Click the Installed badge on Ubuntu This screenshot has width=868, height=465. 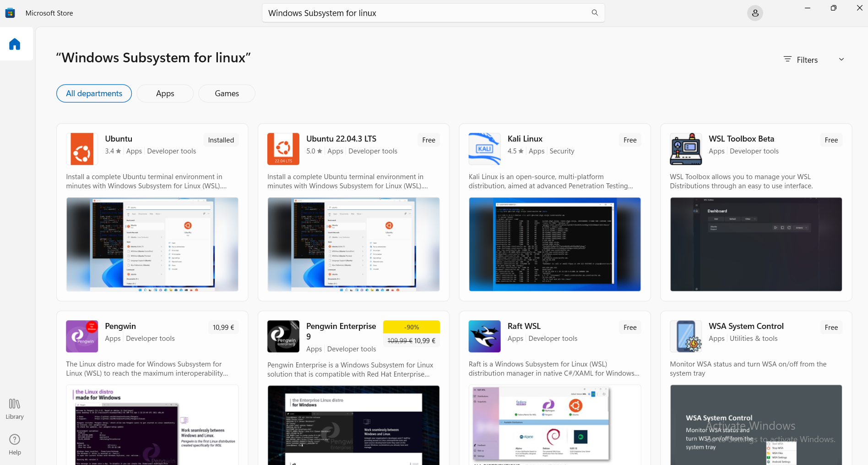tap(221, 140)
